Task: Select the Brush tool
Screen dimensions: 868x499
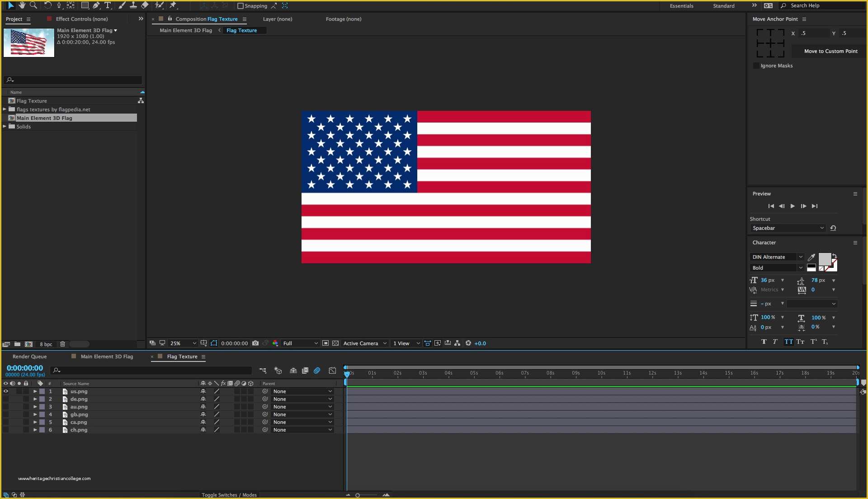Action: click(122, 6)
